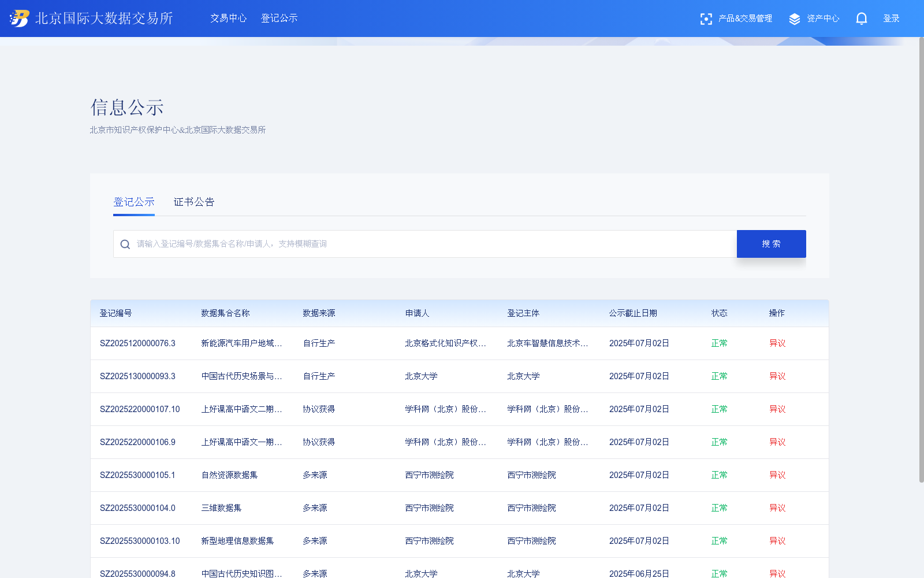Viewport: 924px width, 578px height.
Task: Click column header 登记主体
Action: [x=523, y=313]
